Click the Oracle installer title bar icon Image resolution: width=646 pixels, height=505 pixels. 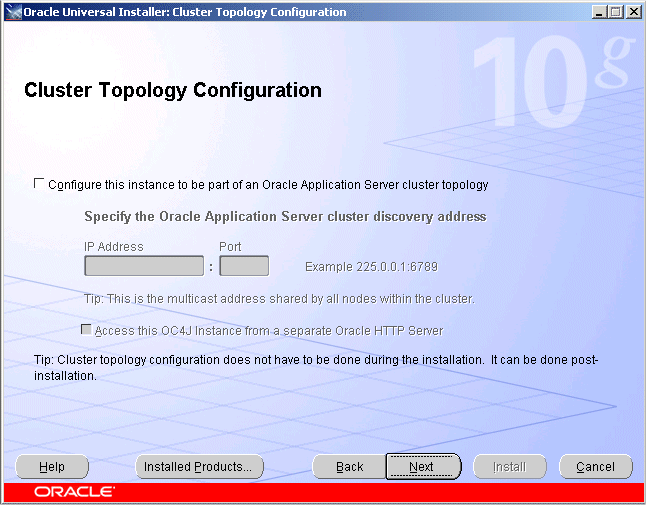point(13,12)
